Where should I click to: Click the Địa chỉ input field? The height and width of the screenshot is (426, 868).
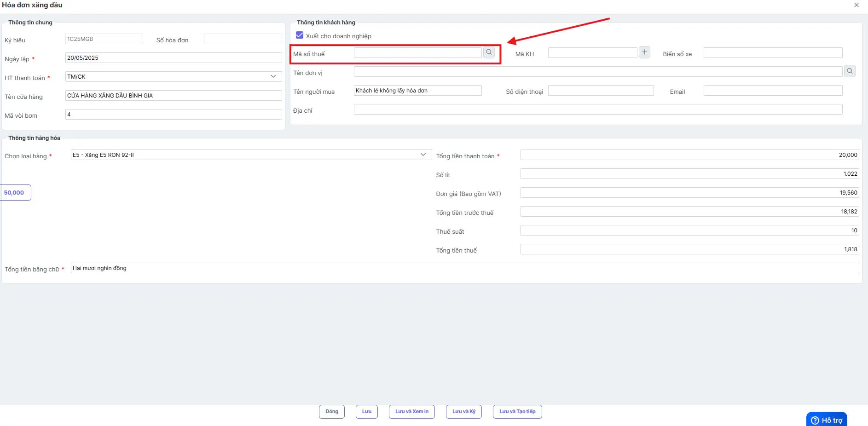point(598,109)
